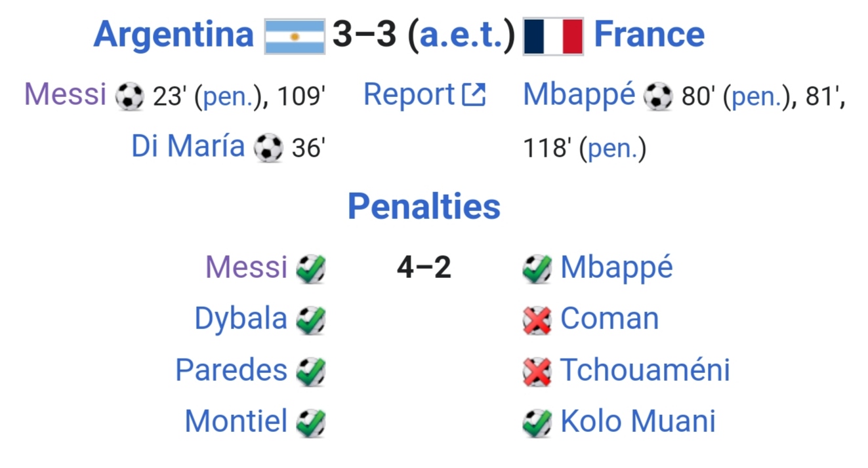Screen dimensions: 868x468
Task: Click the green check icon beside Kolo Muani
Action: click(x=537, y=422)
